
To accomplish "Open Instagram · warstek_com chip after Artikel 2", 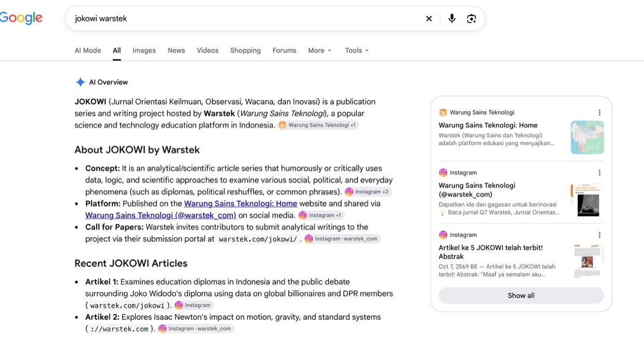I will point(196,329).
